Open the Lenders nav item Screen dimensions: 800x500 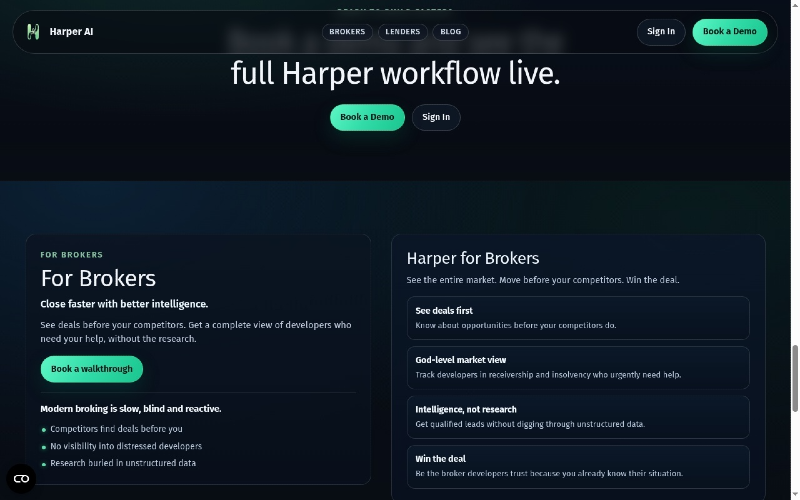pyautogui.click(x=403, y=32)
